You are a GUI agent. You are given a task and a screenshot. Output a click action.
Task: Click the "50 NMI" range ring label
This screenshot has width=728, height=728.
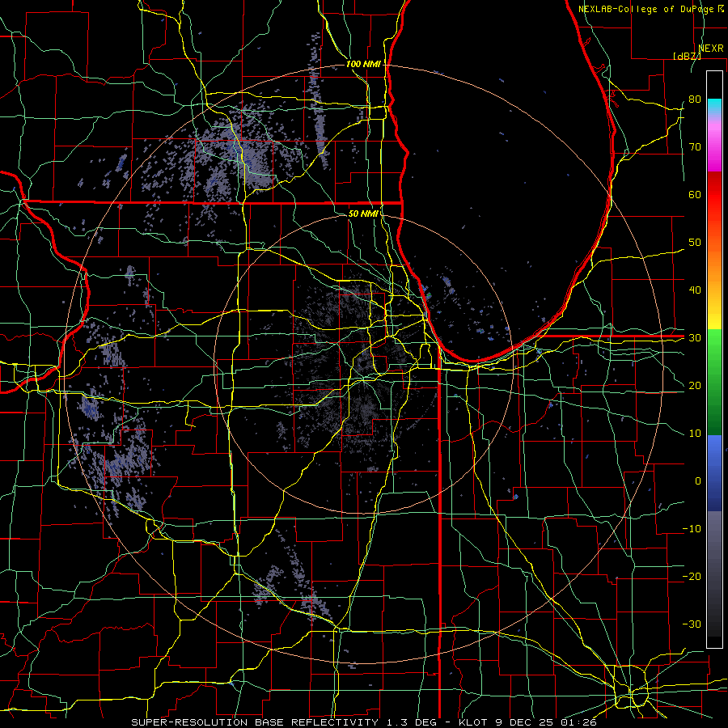point(363,214)
